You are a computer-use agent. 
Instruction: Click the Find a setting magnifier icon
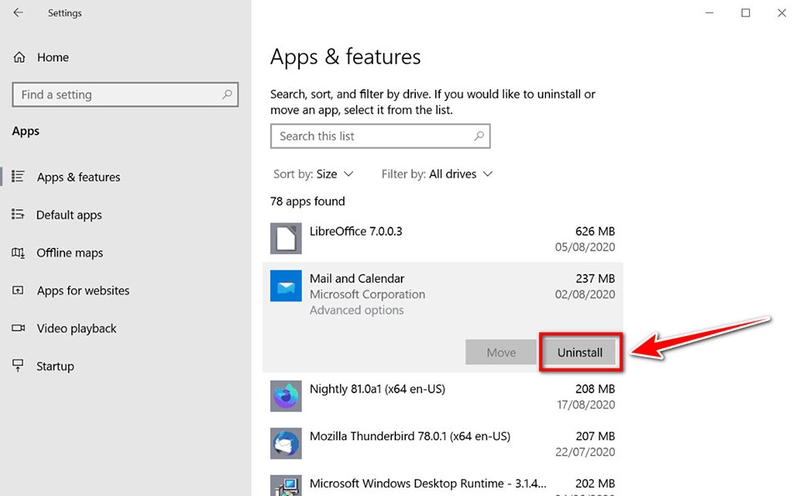227,94
